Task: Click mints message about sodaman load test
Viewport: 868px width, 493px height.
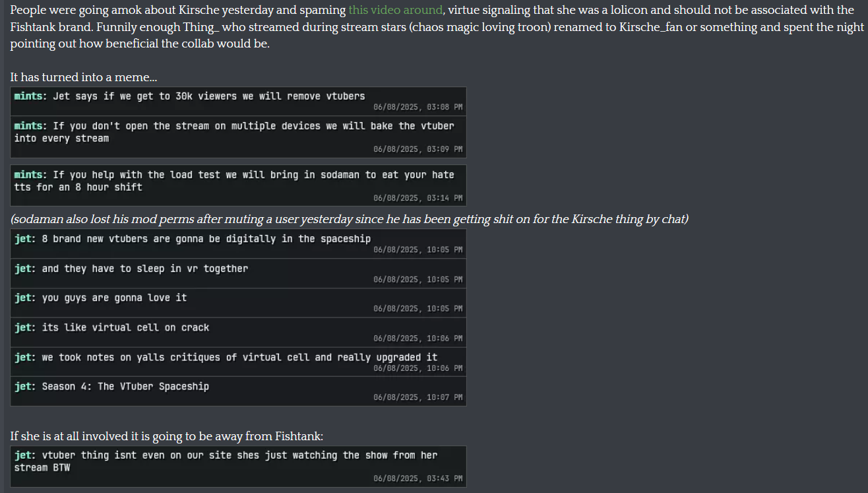Action: [x=238, y=185]
